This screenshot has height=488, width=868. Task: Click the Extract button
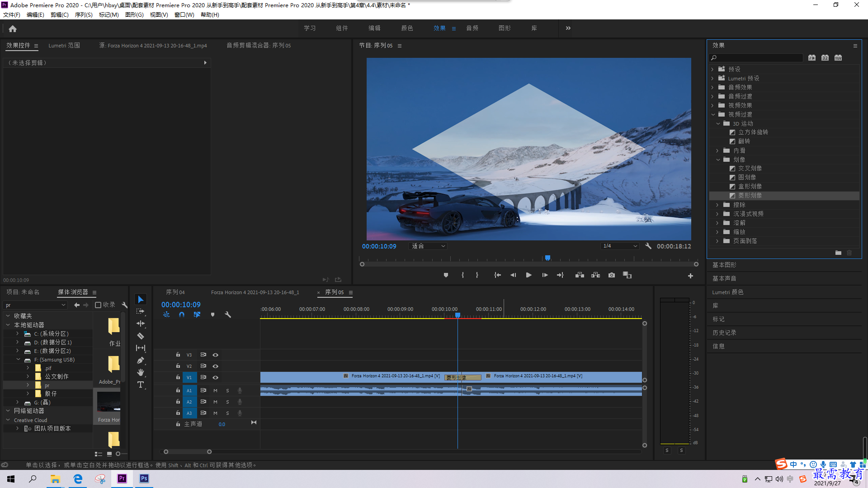click(x=595, y=275)
